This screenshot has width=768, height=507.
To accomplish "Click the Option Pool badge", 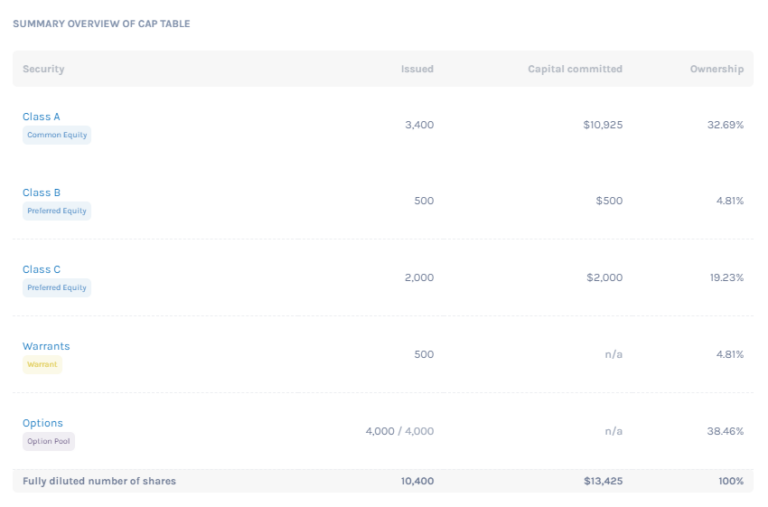I will tap(48, 441).
